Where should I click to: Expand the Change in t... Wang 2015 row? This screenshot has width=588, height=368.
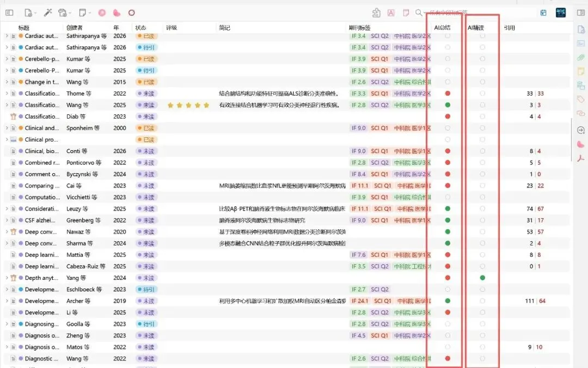click(7, 82)
